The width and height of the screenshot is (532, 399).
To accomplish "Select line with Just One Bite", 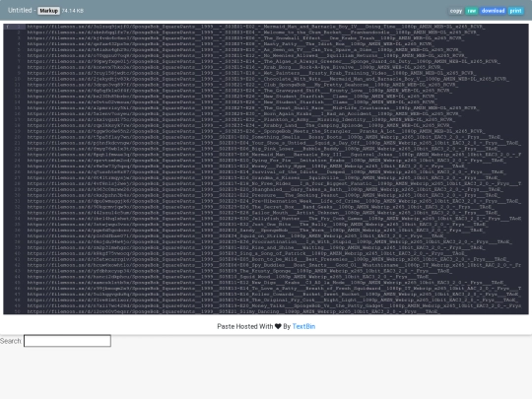I will coord(257,225).
